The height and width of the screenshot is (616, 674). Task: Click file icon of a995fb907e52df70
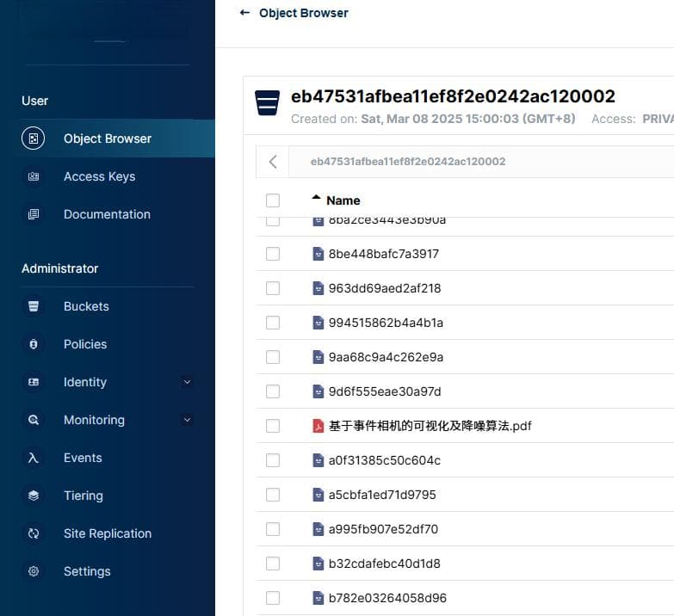coord(318,529)
